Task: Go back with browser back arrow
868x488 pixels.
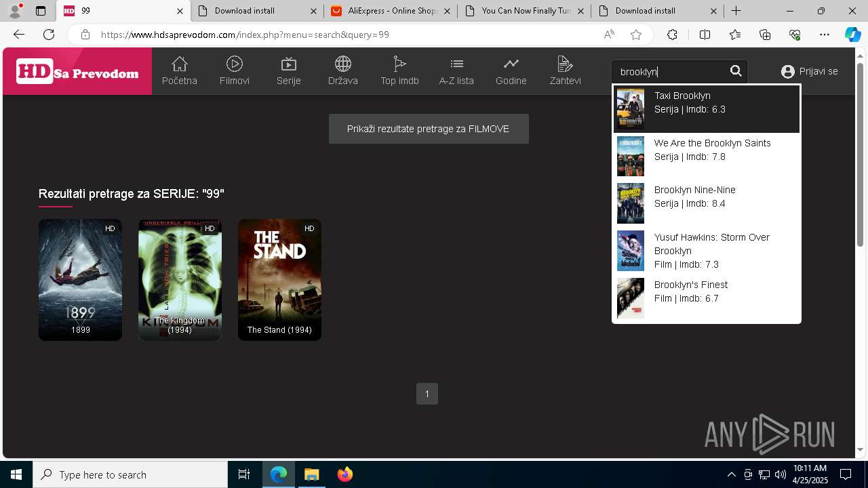Action: click(x=19, y=35)
